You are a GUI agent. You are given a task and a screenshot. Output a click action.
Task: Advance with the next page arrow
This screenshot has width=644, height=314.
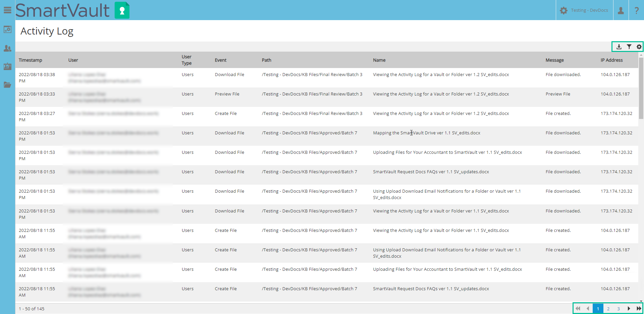coord(629,308)
